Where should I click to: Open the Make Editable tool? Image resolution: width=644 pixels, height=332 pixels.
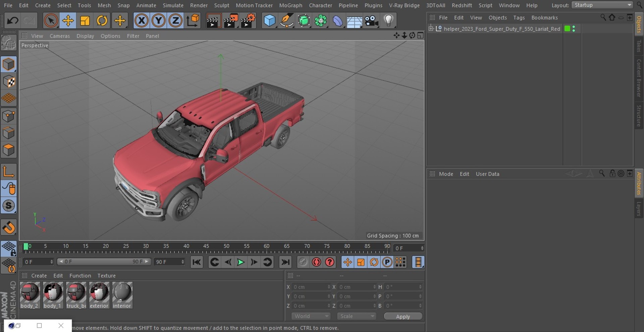click(9, 43)
